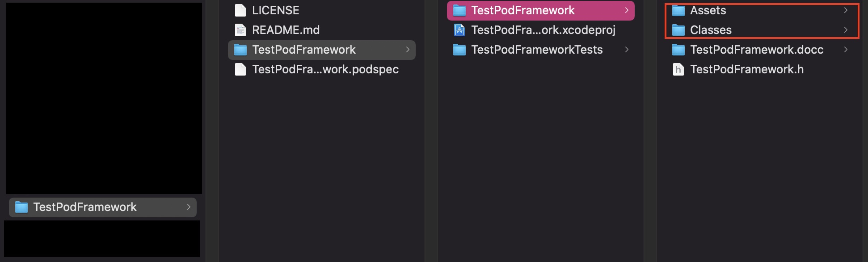Select the TestPodFramework.h file name
The width and height of the screenshot is (868, 262).
pos(746,69)
